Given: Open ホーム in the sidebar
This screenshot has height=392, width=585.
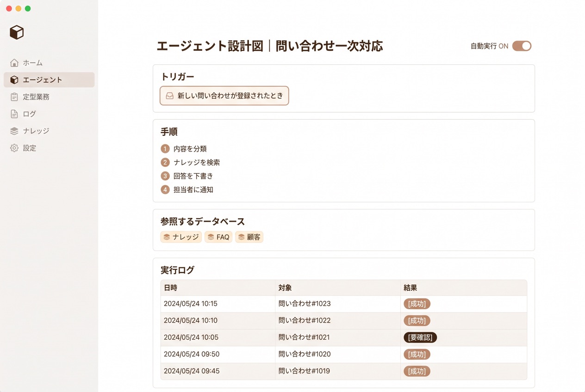Looking at the screenshot, I should (49, 63).
